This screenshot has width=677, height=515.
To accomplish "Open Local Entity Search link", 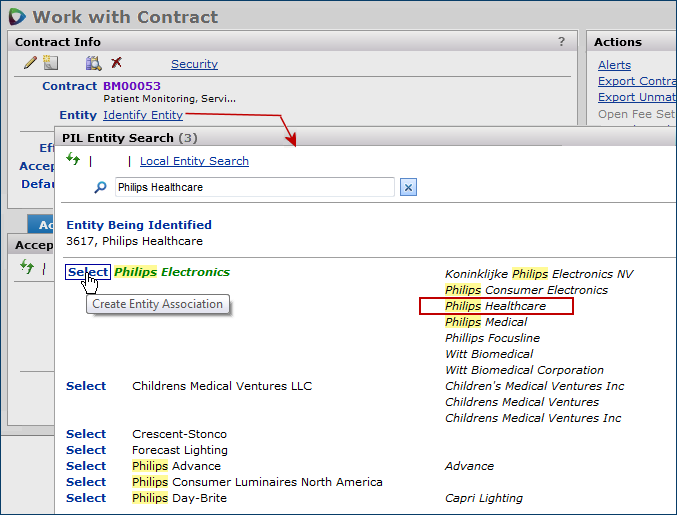I will pyautogui.click(x=194, y=161).
